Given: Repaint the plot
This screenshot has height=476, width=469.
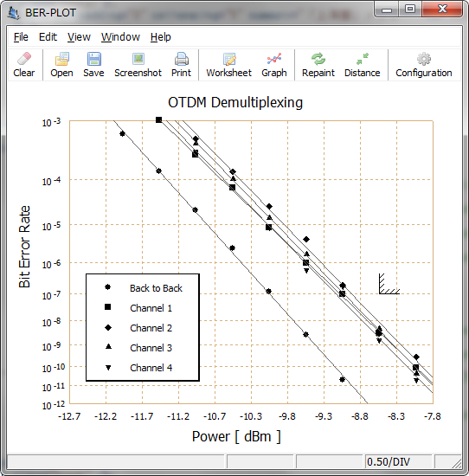Looking at the screenshot, I should pos(318,65).
